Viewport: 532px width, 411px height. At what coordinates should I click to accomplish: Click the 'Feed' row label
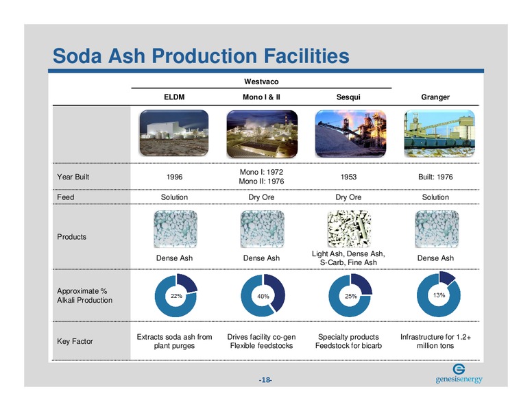[66, 197]
